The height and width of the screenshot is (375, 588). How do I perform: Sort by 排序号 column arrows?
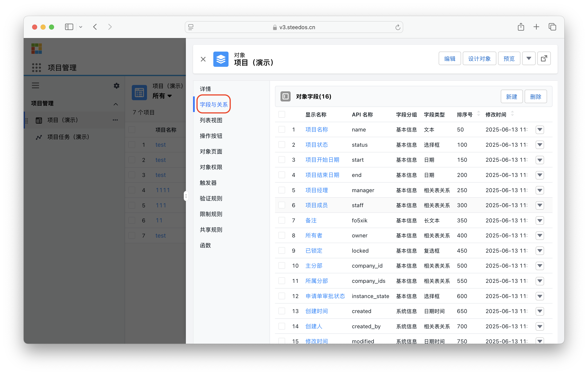pyautogui.click(x=478, y=114)
